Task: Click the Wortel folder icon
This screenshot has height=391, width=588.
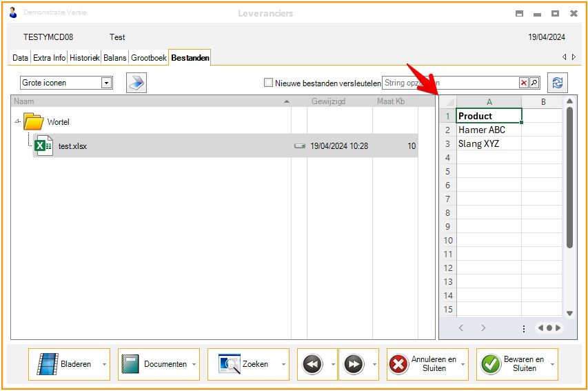Action: click(33, 122)
